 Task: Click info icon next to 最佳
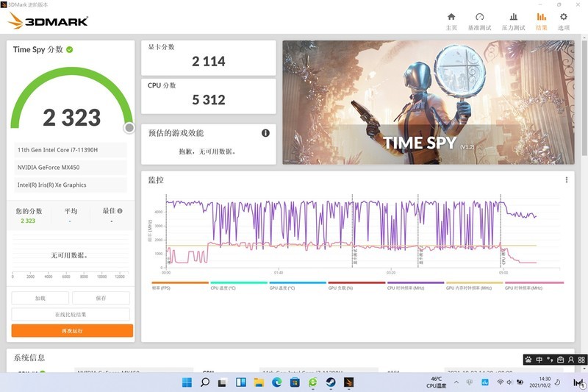[x=120, y=211]
